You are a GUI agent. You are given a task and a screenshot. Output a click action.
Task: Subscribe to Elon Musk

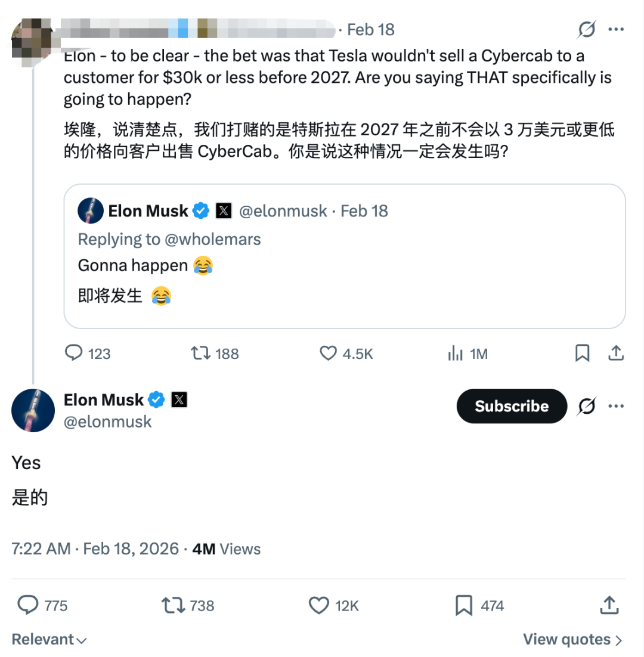tap(511, 406)
